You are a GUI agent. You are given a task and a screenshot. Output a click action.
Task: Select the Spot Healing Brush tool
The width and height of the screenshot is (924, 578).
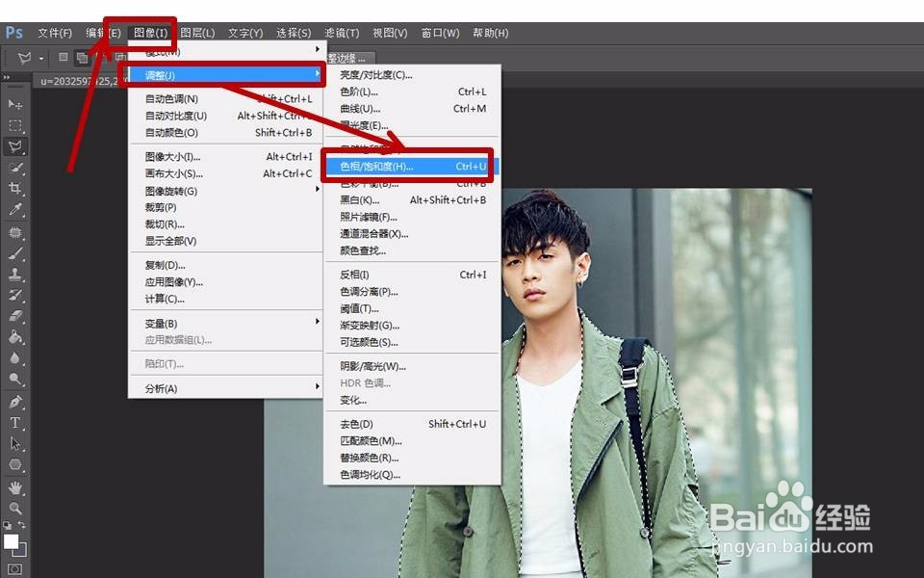pos(14,232)
